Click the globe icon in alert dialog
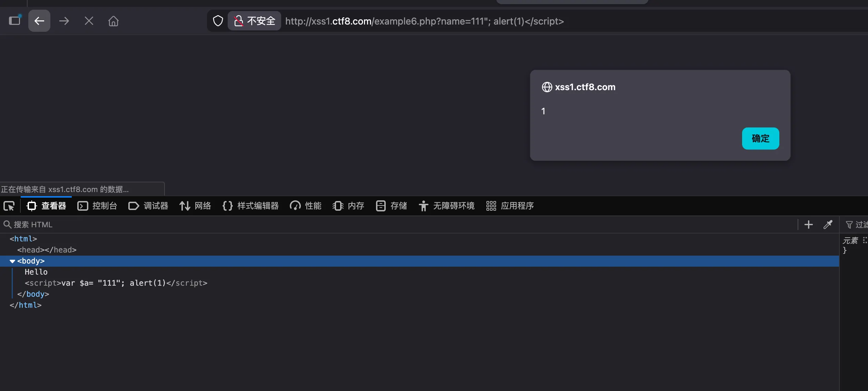 [547, 87]
